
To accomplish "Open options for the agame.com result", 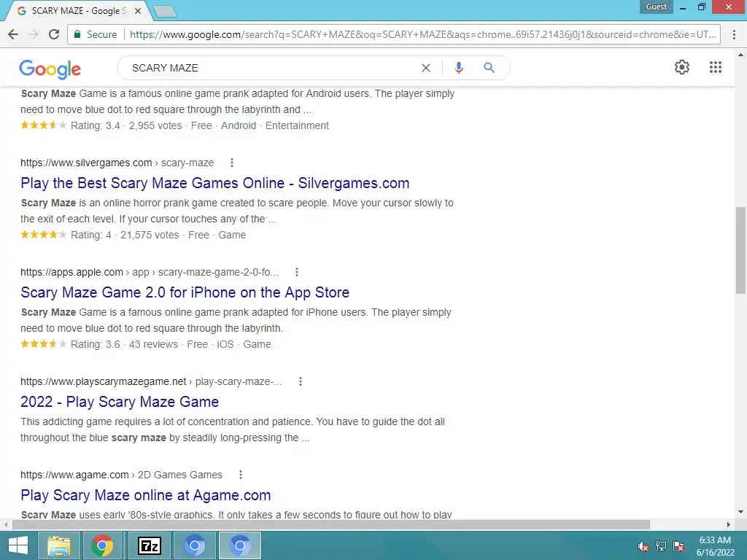I will (241, 475).
